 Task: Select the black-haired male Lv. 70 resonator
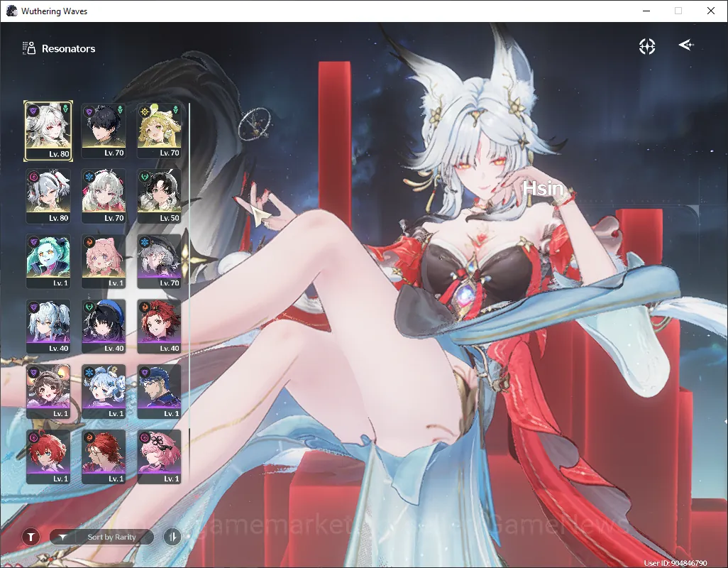[x=104, y=131]
